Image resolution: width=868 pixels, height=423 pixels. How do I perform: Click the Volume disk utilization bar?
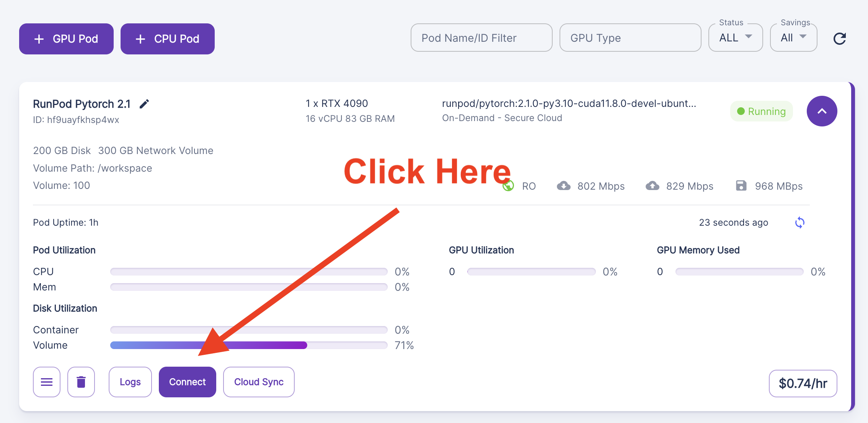(249, 345)
